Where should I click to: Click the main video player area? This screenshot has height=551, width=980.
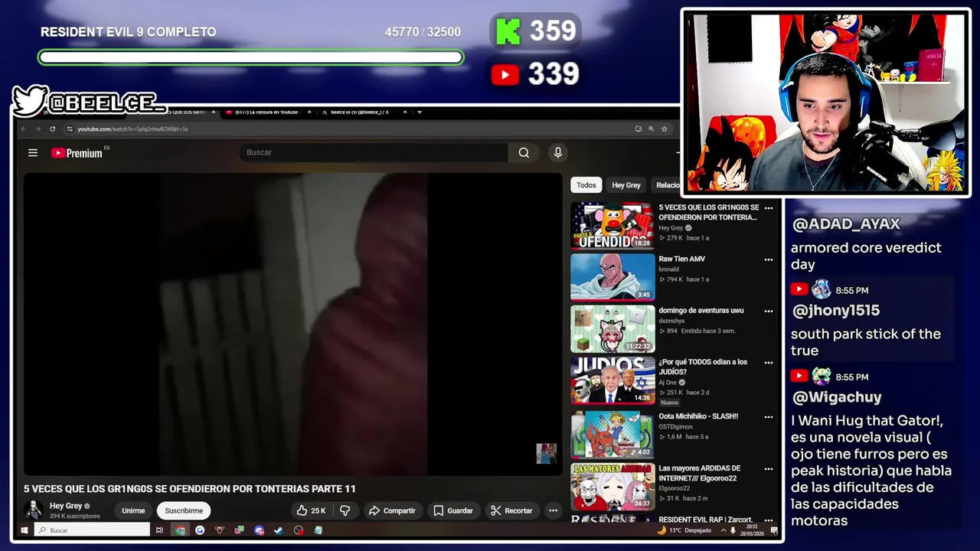292,324
